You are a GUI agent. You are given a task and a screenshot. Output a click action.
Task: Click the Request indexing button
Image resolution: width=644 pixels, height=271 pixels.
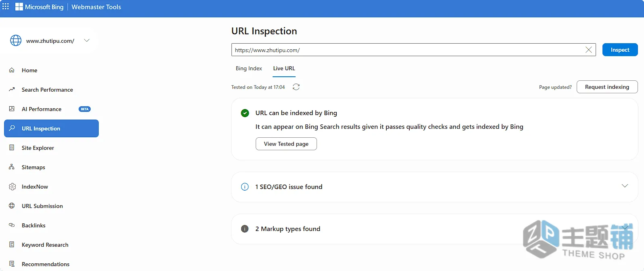607,87
